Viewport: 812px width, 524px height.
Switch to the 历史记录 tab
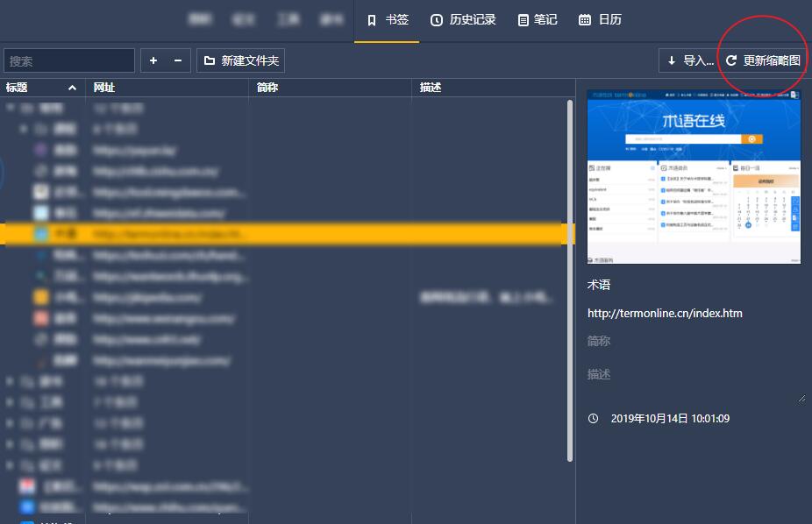[x=463, y=19]
